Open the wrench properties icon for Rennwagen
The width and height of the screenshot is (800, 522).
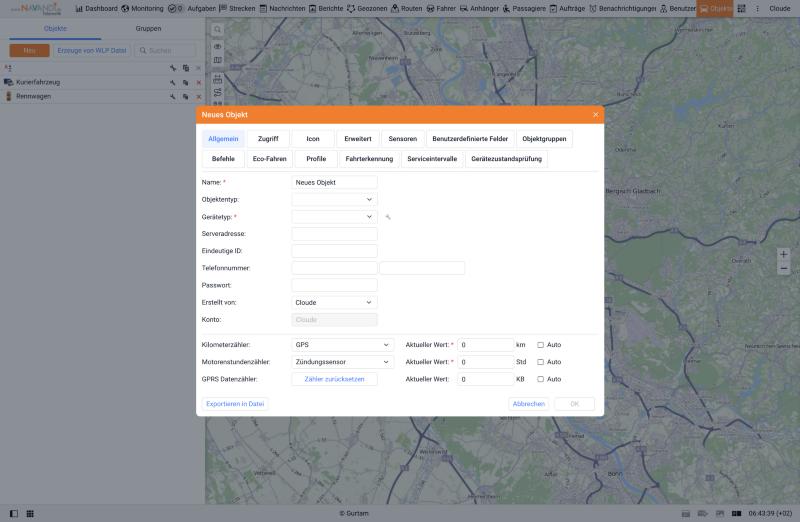pyautogui.click(x=173, y=96)
